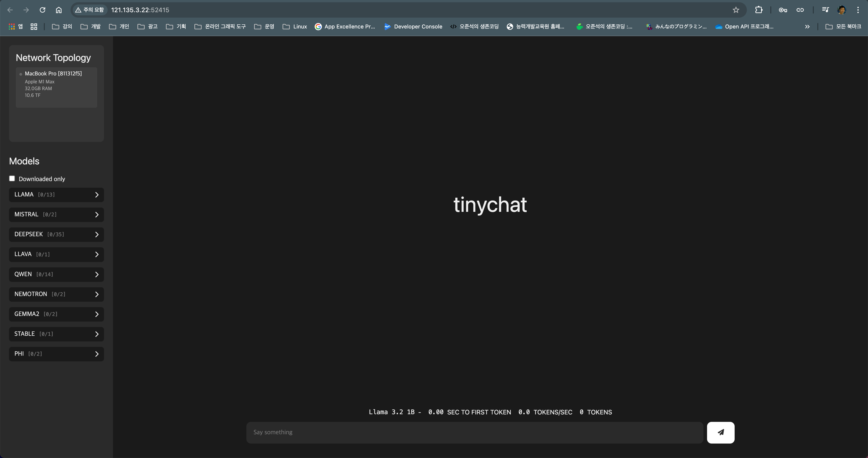Screen dimensions: 868x458
Task: Open the 오준석의 생존코딩 code-icon bookmark
Action: tap(474, 27)
